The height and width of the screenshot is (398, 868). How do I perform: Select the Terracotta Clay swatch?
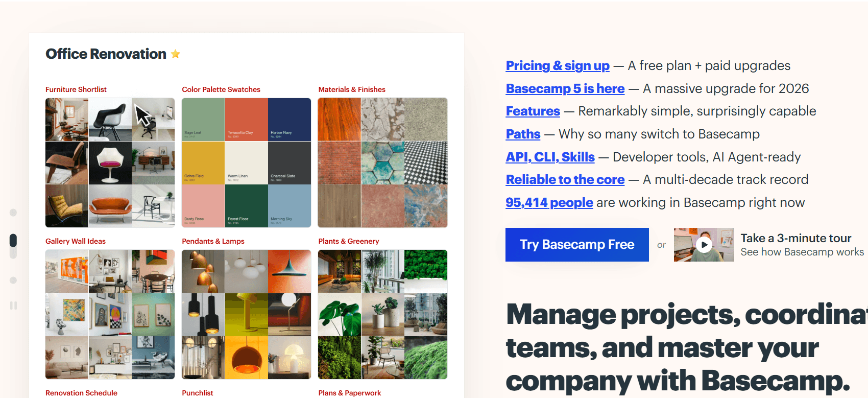246,120
